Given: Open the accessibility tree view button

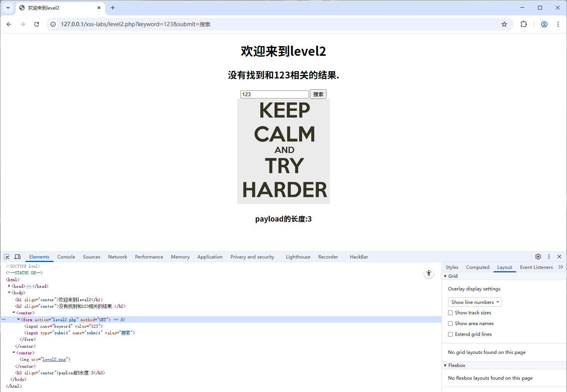Looking at the screenshot, I should (429, 274).
